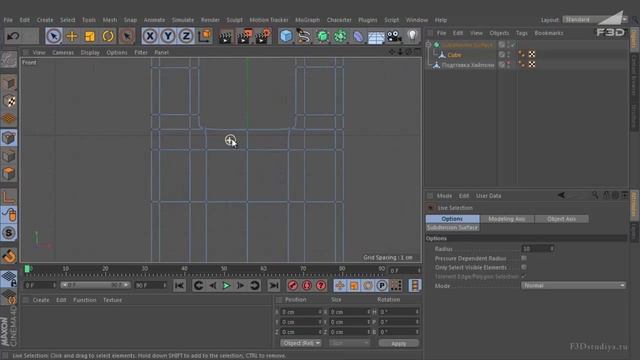Click the Array modeling object icon

pos(340,36)
